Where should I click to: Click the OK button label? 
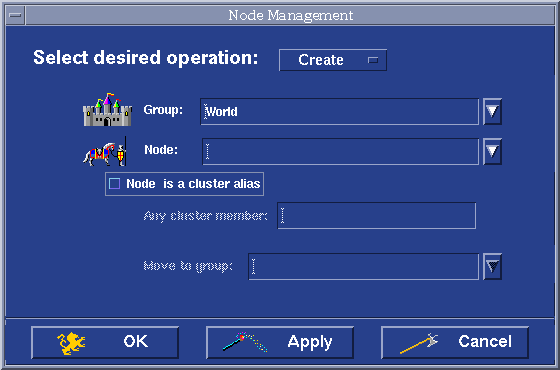click(x=136, y=341)
